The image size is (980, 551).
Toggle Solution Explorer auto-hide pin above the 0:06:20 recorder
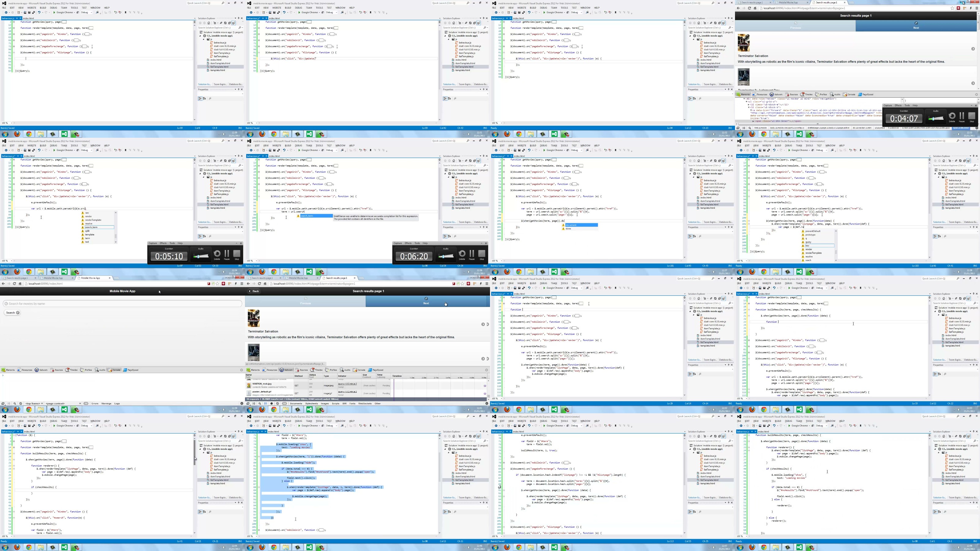(x=484, y=156)
